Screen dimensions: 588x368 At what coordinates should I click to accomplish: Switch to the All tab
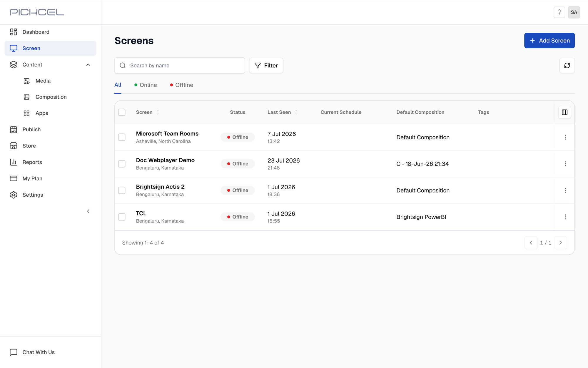[118, 85]
